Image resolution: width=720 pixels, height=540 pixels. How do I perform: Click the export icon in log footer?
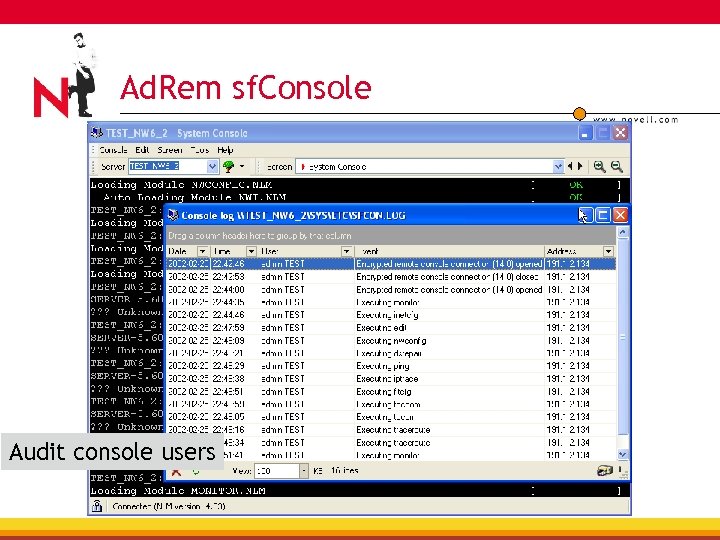pos(605,471)
